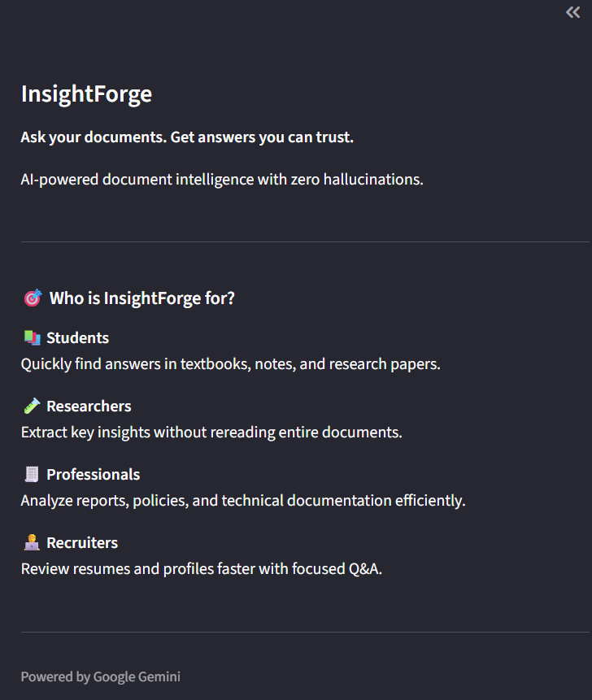Click the 'Extract key insights' description
This screenshot has width=592, height=700.
tap(211, 433)
